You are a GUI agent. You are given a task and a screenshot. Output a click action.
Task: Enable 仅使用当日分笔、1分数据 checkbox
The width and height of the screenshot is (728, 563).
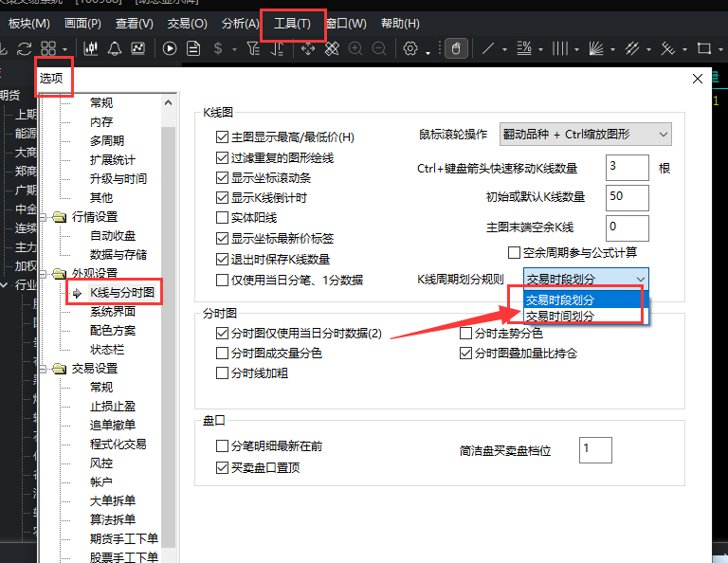(222, 280)
